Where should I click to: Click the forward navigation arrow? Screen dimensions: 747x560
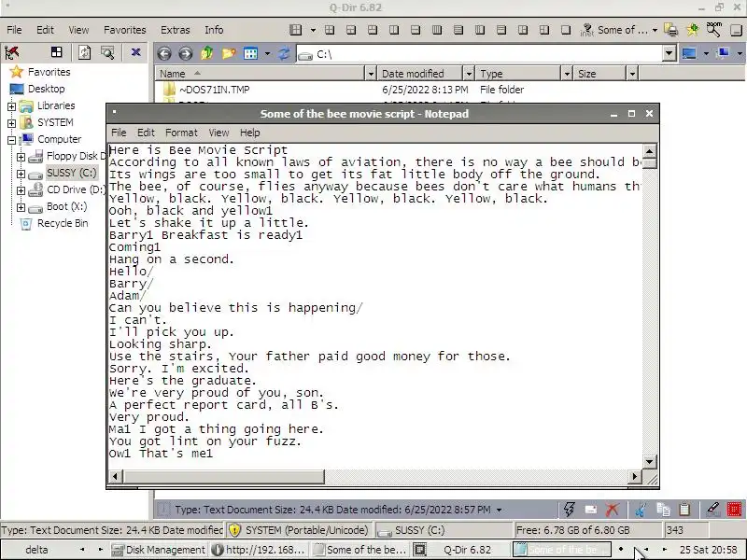[185, 53]
